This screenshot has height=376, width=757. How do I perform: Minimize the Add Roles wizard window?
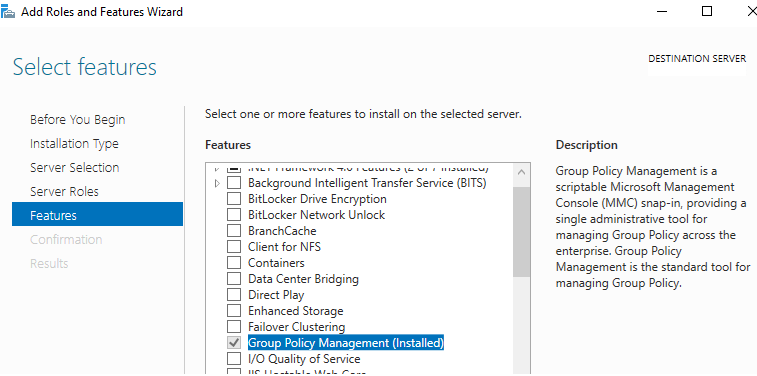pyautogui.click(x=662, y=12)
